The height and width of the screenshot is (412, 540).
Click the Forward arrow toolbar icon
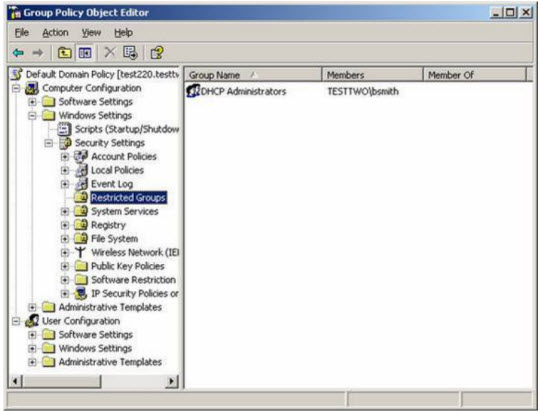[x=38, y=53]
